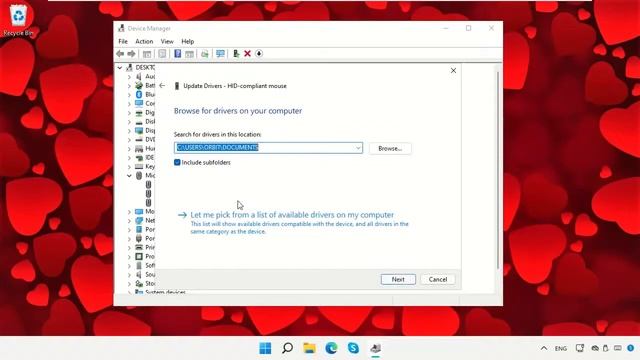Launch File Explorer from the taskbar
The width and height of the screenshot is (640, 360).
coord(309,348)
